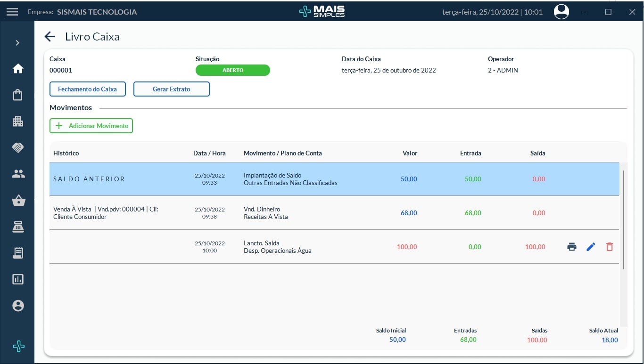The width and height of the screenshot is (644, 364).
Task: Go to Home in the sidebar
Action: 18,69
